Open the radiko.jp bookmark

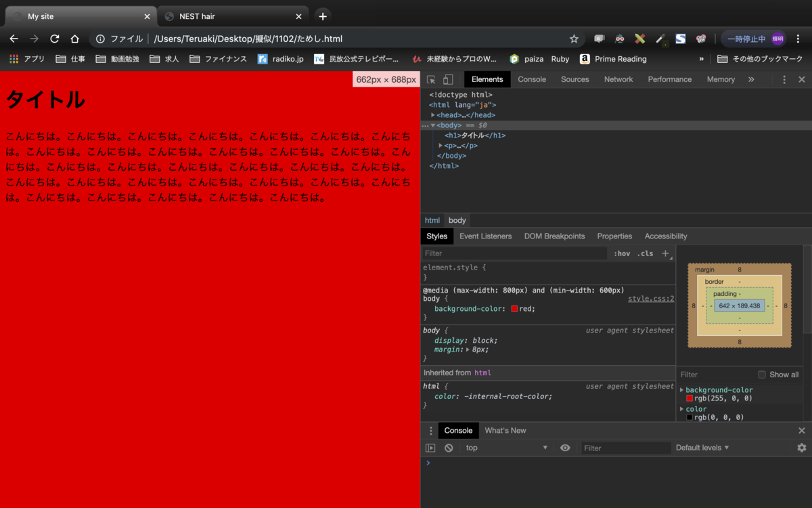281,59
